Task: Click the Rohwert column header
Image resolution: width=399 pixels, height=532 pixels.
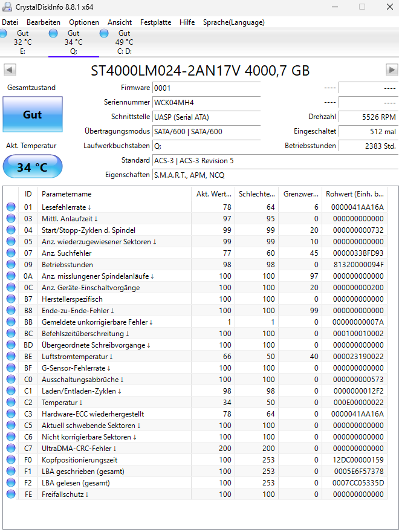Action: 354,194
